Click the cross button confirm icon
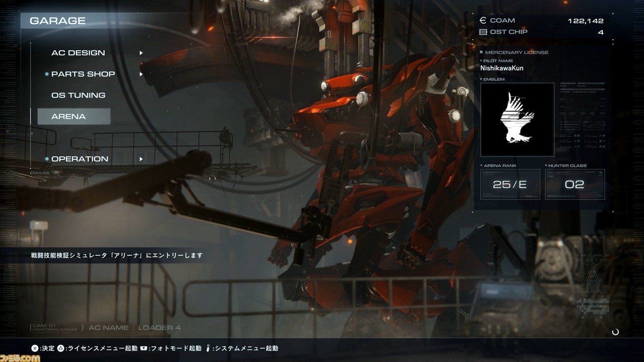Image resolution: width=644 pixels, height=362 pixels. (x=35, y=348)
